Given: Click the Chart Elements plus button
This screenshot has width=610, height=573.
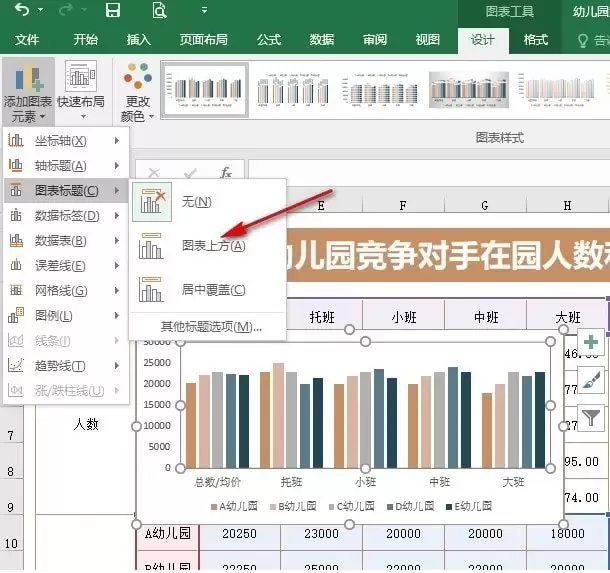Looking at the screenshot, I should click(x=591, y=343).
